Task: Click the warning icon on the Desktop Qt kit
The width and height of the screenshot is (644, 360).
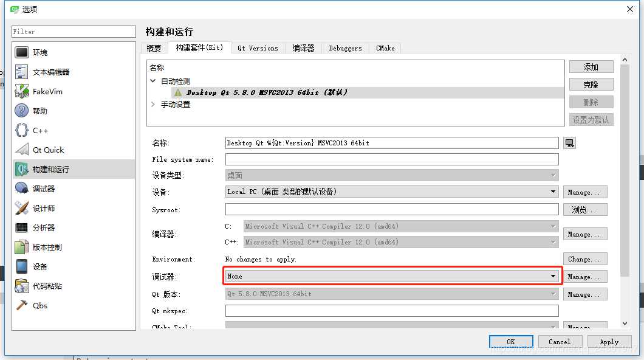Action: pyautogui.click(x=178, y=92)
